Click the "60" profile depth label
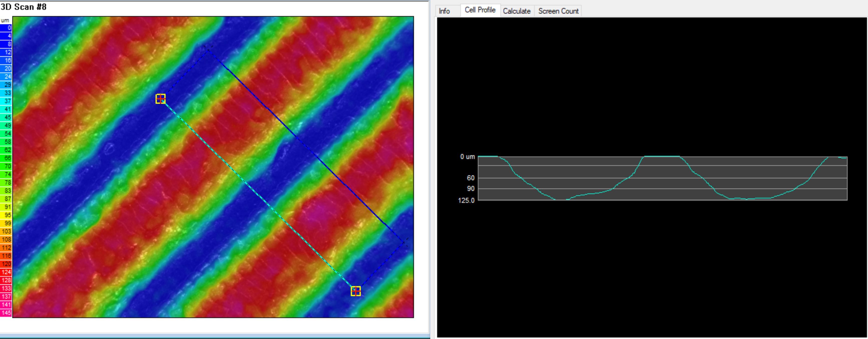This screenshot has height=339, width=868. pos(470,178)
